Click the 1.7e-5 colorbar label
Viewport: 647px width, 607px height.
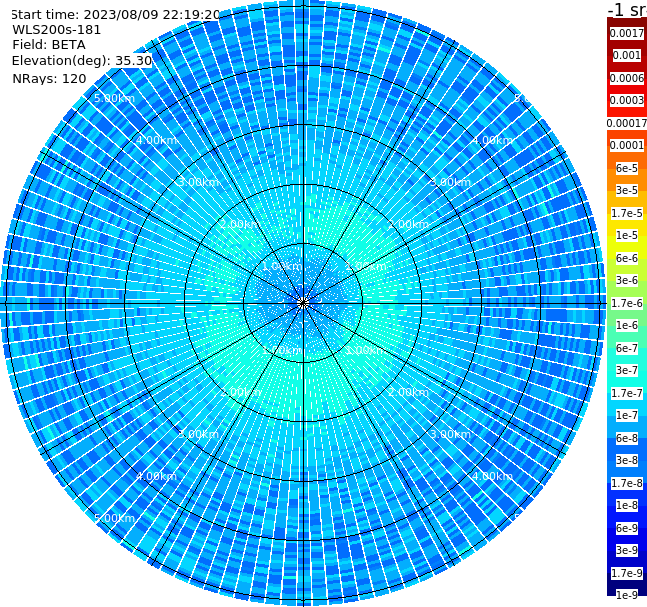627,213
